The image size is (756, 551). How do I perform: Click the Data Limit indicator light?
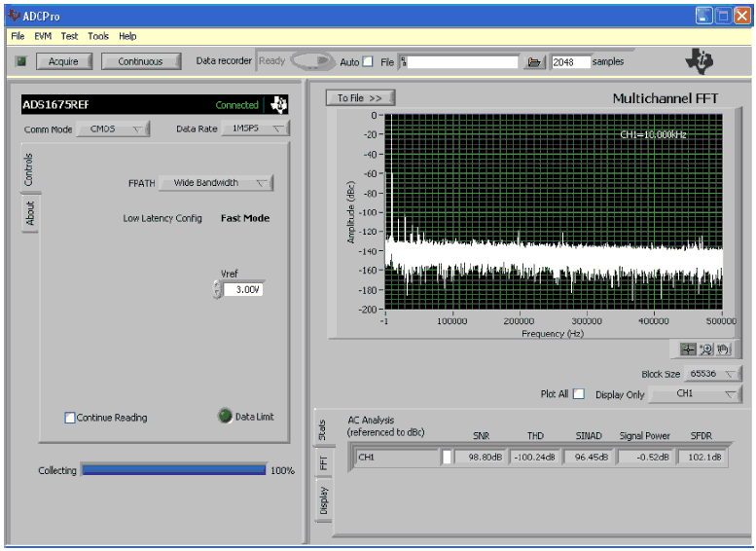(x=225, y=416)
